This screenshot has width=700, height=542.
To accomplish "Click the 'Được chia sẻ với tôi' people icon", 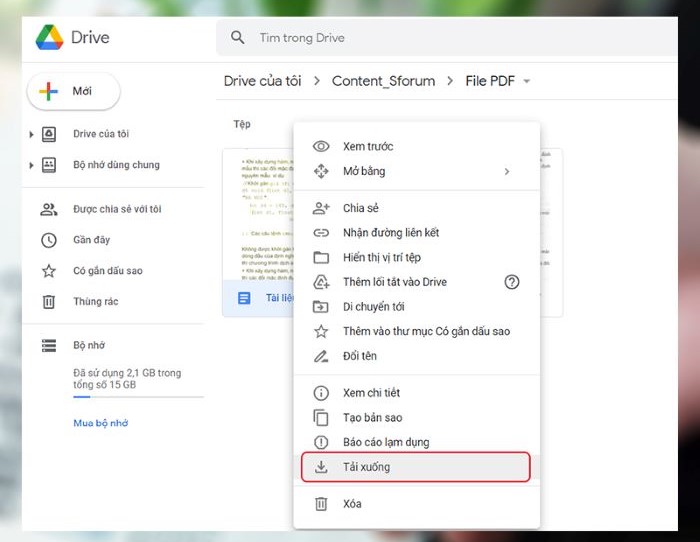I will [49, 209].
